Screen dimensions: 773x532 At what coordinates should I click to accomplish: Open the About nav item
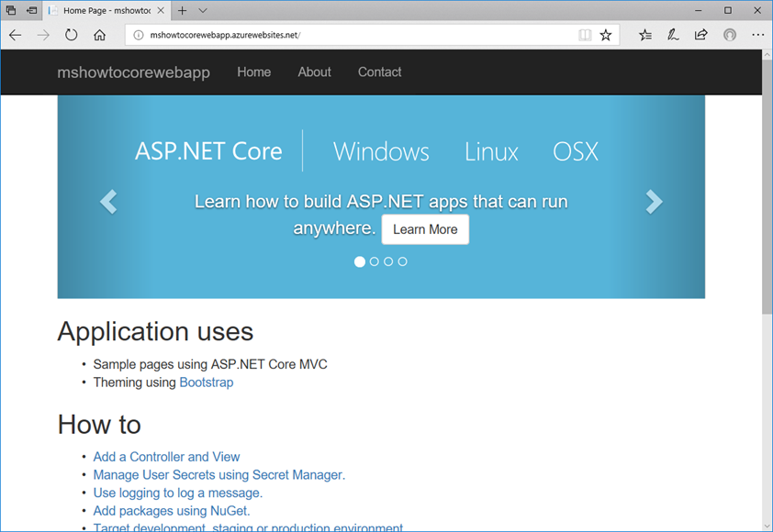point(315,72)
